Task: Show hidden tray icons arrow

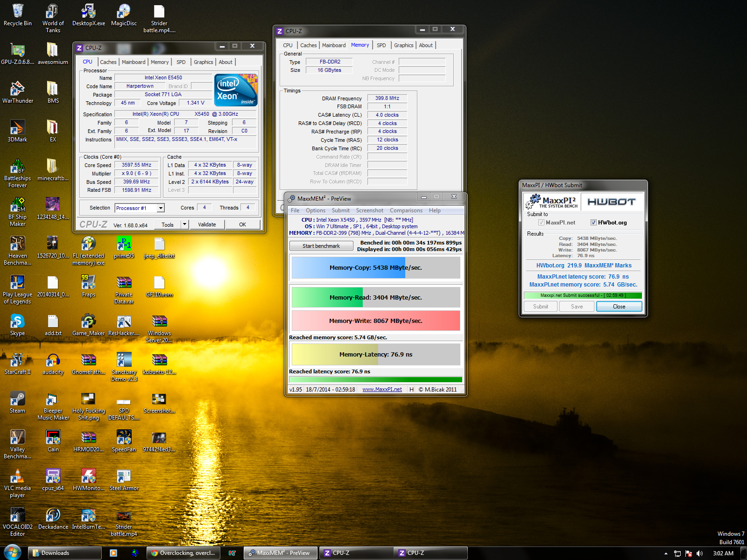Action: tap(666, 553)
